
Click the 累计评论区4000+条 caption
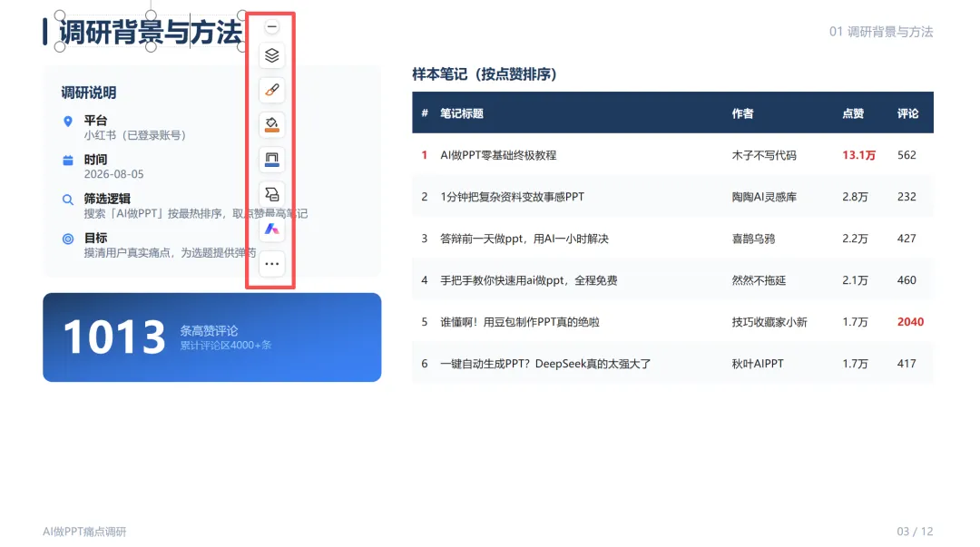click(x=226, y=345)
